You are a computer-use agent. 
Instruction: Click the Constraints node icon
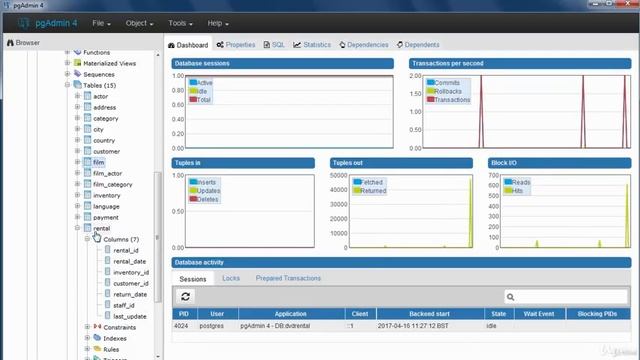click(97, 327)
